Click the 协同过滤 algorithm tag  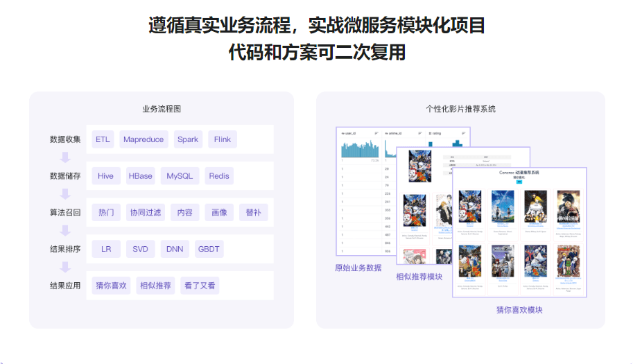pos(146,212)
